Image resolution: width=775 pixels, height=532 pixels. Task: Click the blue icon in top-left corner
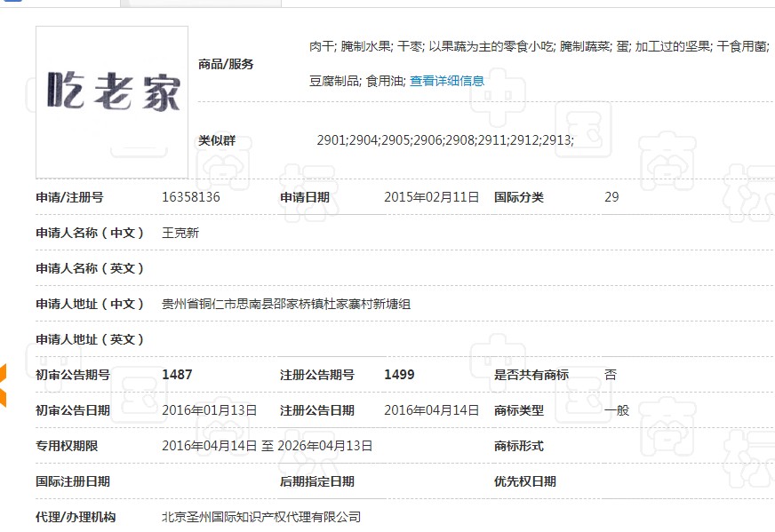11,3
